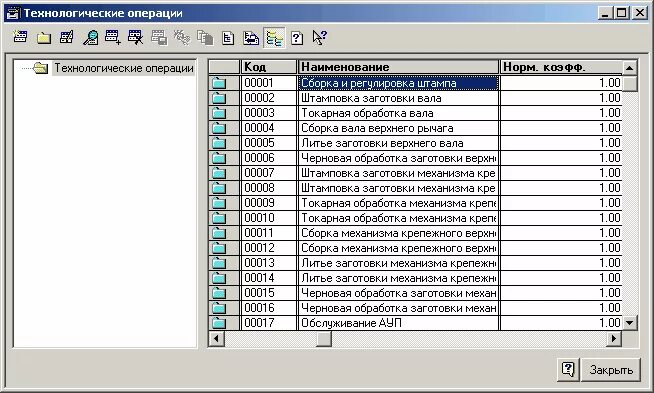Screen dimensions: 654x393
Task: Click the code cell 00010
Action: [x=269, y=218]
